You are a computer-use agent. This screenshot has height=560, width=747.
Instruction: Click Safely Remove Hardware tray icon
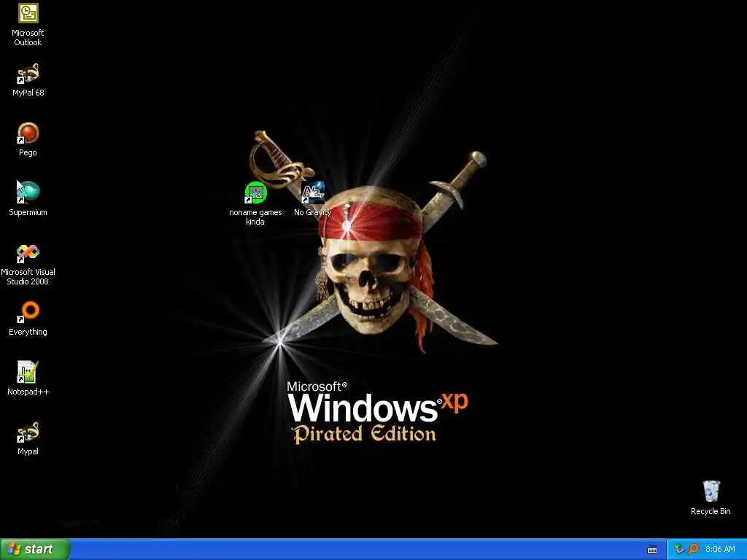[x=679, y=550]
